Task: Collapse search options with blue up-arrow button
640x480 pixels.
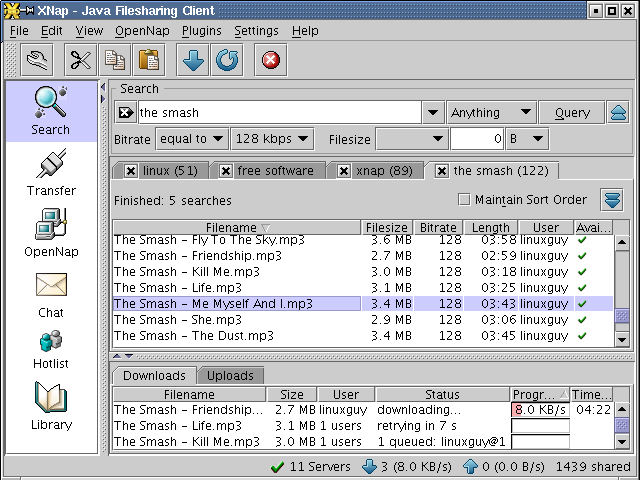Action: (618, 112)
